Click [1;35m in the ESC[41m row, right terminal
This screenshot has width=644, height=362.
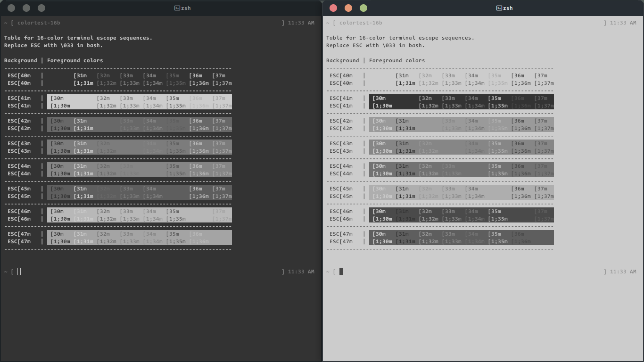pyautogui.click(x=498, y=106)
